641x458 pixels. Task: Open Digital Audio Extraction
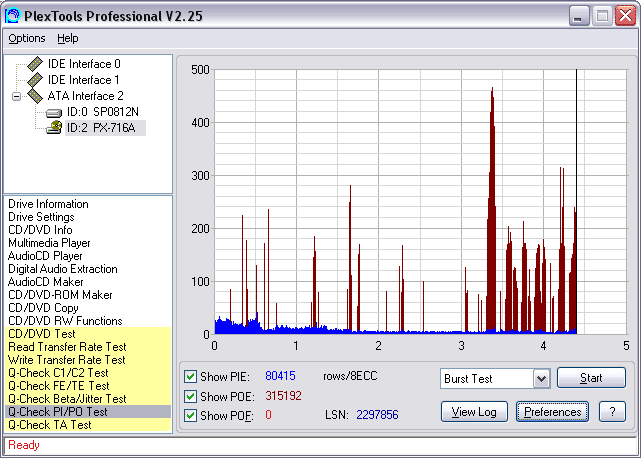coord(63,269)
